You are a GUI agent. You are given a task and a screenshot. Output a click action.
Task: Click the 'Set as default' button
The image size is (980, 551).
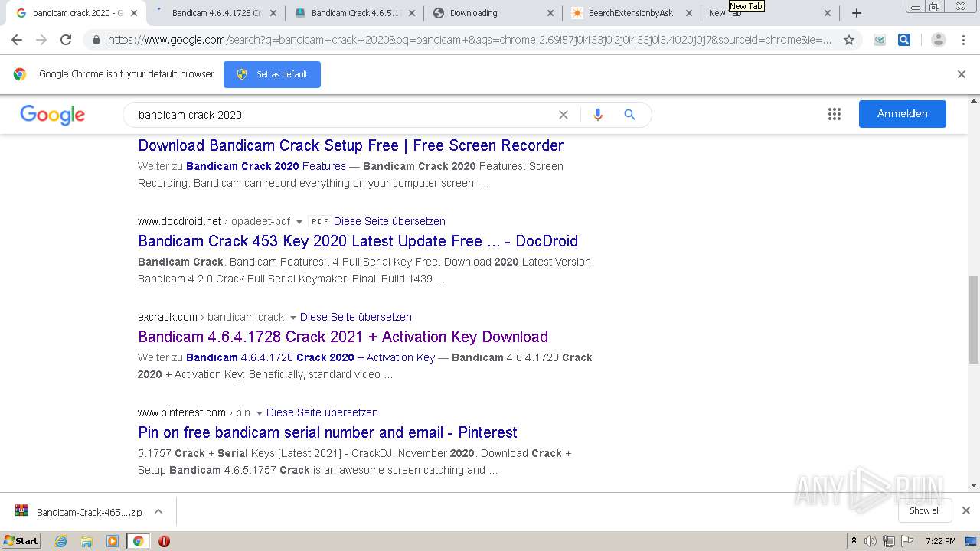point(272,74)
